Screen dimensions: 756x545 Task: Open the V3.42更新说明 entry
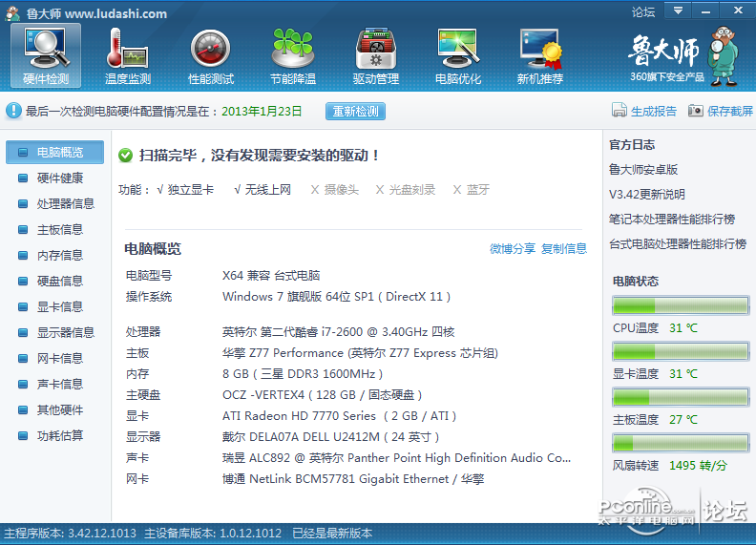[646, 195]
